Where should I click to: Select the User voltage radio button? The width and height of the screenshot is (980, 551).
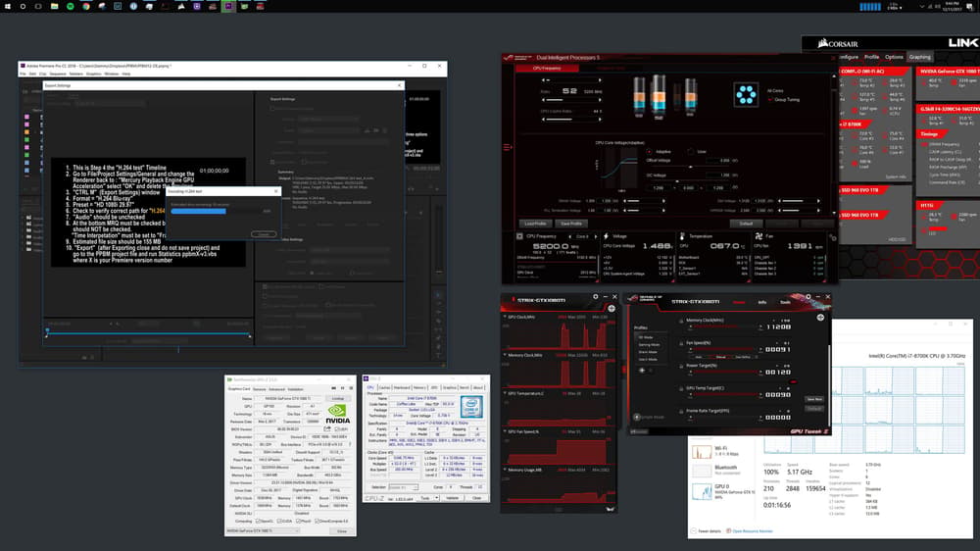tap(691, 151)
